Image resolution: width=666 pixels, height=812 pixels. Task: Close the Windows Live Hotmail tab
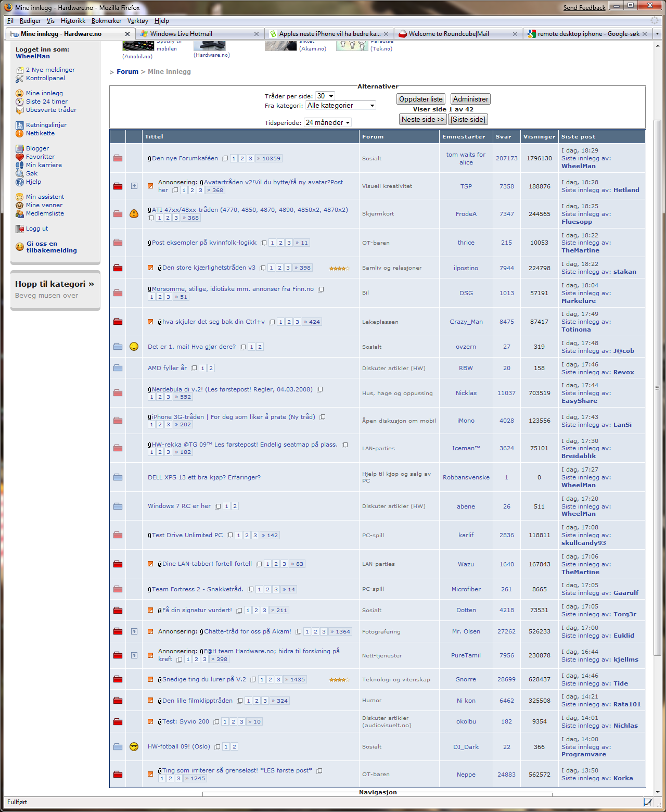tap(257, 34)
